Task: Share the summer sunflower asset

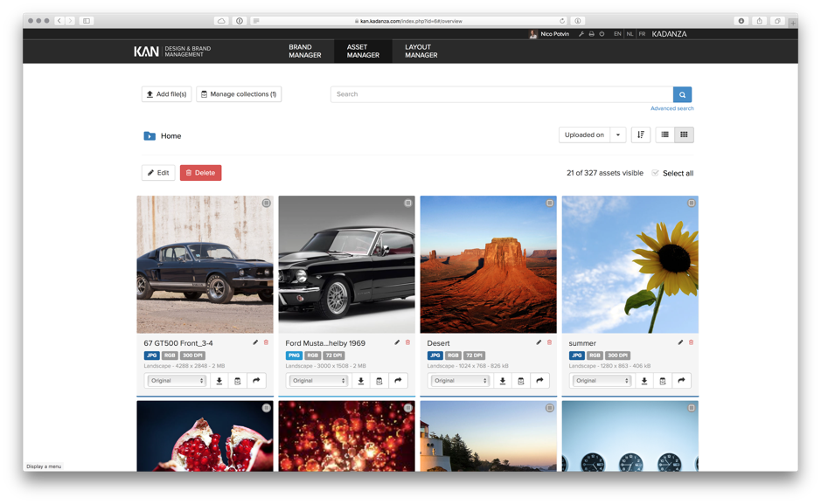Action: (x=681, y=381)
